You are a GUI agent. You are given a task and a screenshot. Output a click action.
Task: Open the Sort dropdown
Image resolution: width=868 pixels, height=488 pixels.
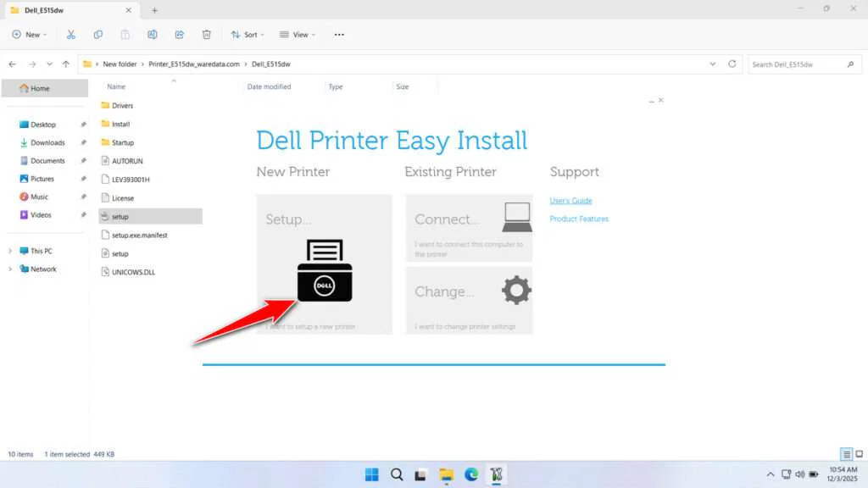pos(247,34)
